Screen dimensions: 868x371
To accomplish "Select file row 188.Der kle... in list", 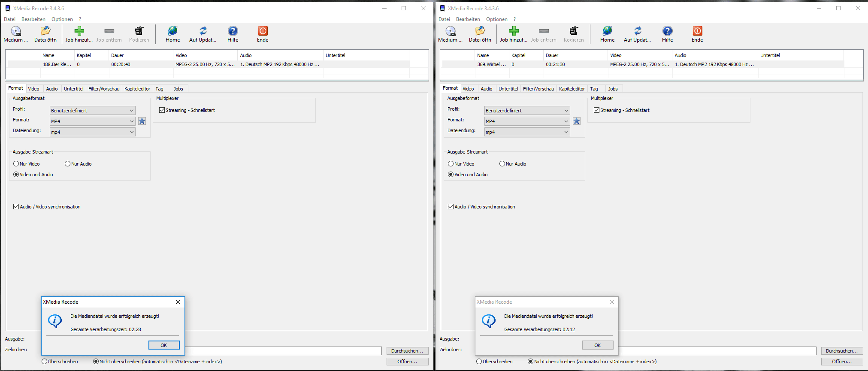I will tap(208, 64).
